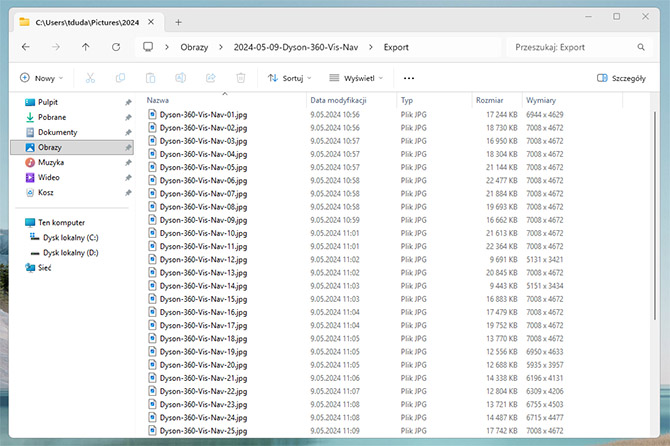Viewport: 670px width, 446px height.
Task: Click Obrazy breadcrumb in address bar
Action: coord(194,47)
